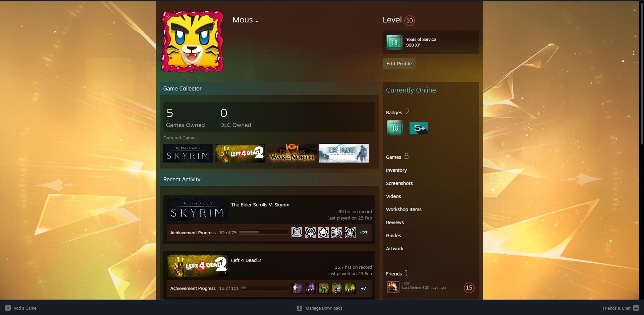Select the Left 4 Dead 2 thumbnail in Featured Games

240,153
